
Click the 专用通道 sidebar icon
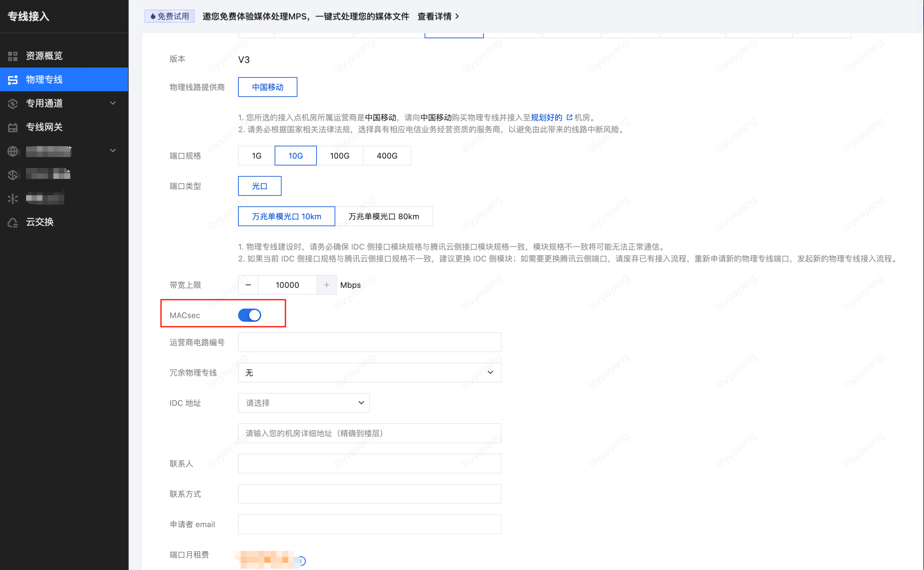13,103
